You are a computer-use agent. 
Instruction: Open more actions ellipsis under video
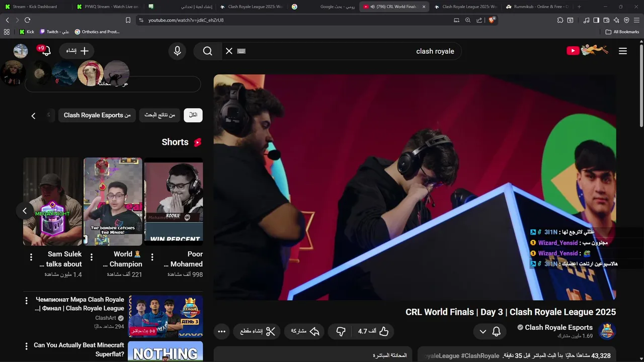(221, 331)
